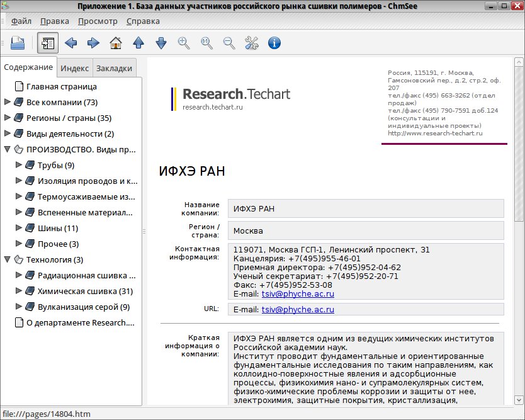Image resolution: width=525 pixels, height=420 pixels.
Task: Click the vertical scrollbar thumb
Action: [518, 144]
